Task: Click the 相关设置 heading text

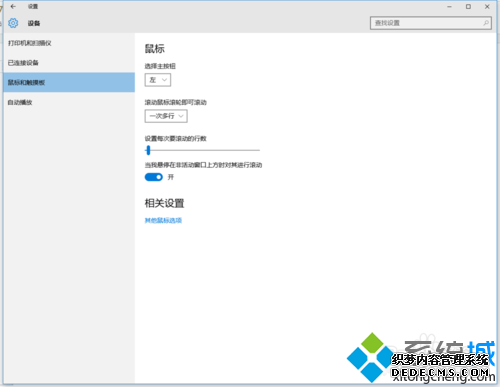Action: tap(164, 203)
